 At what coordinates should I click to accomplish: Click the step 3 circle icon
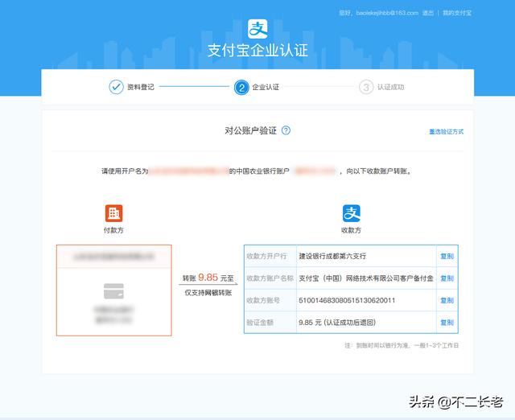pyautogui.click(x=366, y=87)
